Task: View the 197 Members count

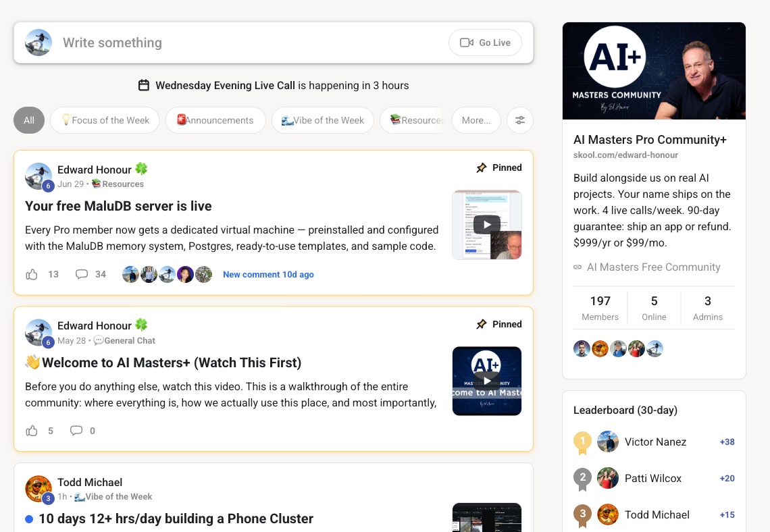Action: (x=600, y=308)
